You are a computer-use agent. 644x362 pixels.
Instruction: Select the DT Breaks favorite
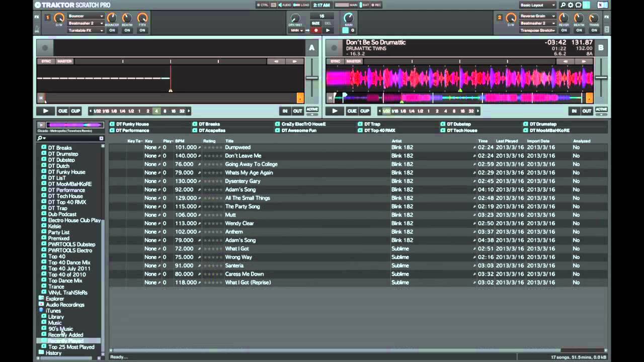(209, 124)
